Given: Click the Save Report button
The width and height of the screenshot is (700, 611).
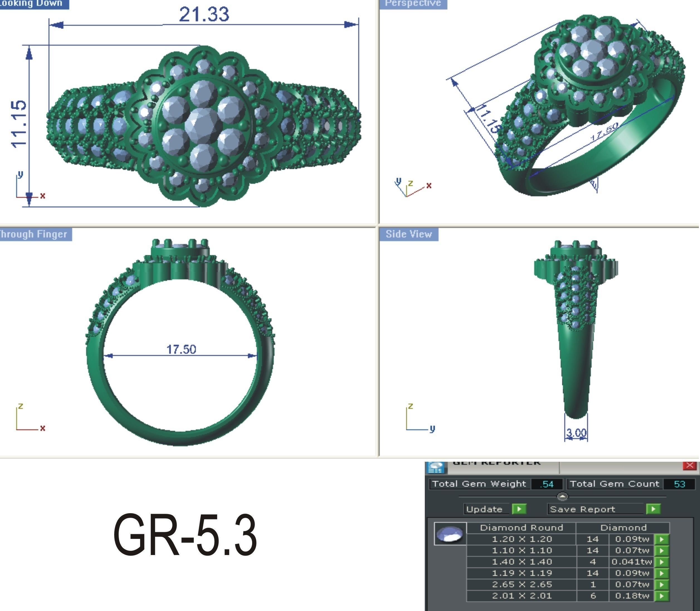Looking at the screenshot, I should 596,509.
